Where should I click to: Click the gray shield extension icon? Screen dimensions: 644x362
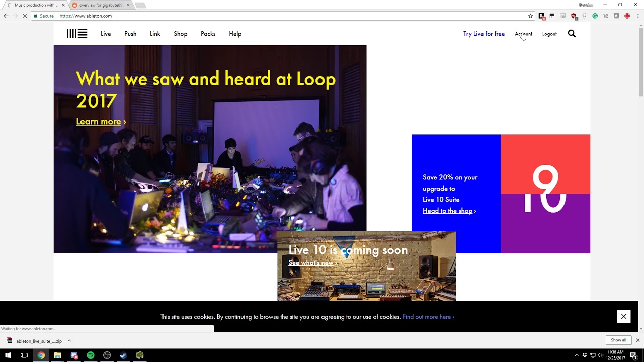(x=616, y=16)
